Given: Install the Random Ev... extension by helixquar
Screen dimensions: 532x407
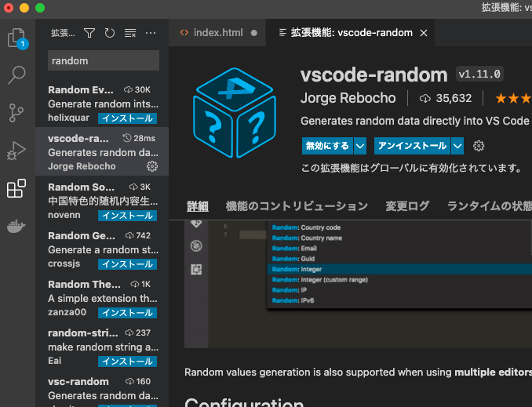Looking at the screenshot, I should (128, 118).
